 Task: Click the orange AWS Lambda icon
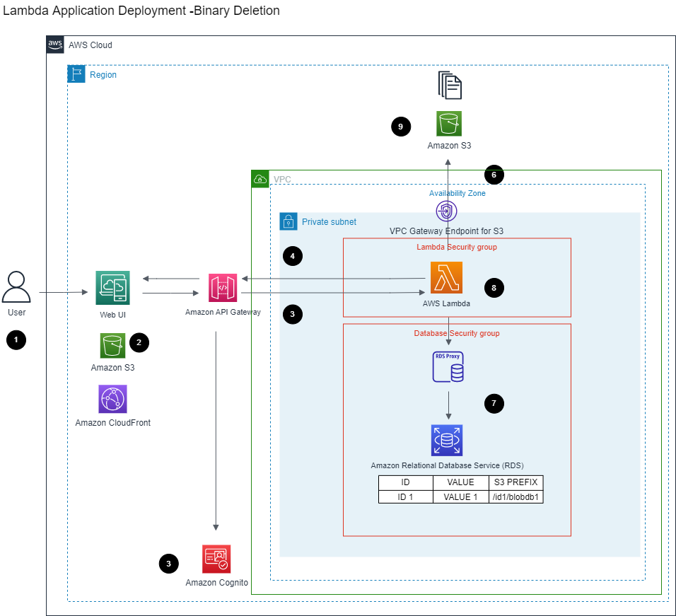[447, 278]
